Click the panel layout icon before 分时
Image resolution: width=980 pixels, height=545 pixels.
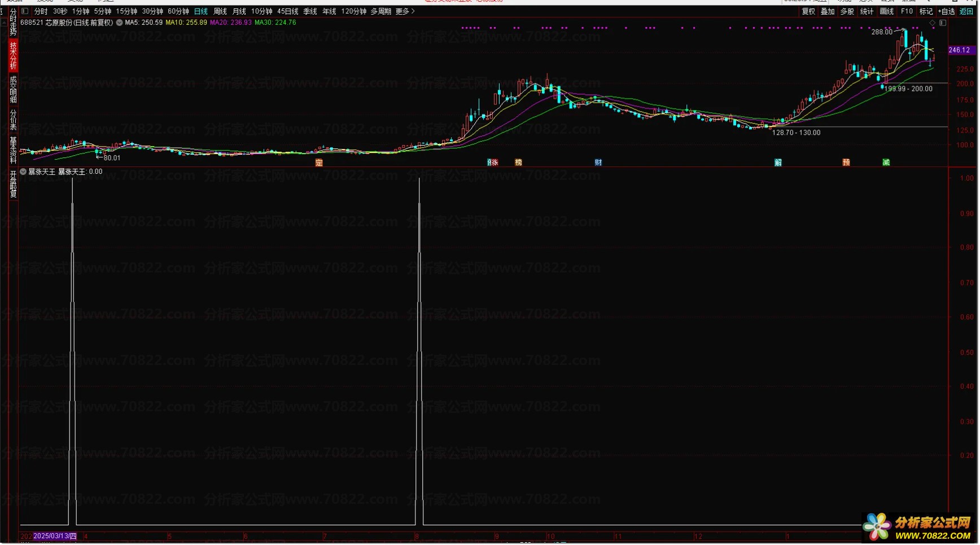[25, 11]
